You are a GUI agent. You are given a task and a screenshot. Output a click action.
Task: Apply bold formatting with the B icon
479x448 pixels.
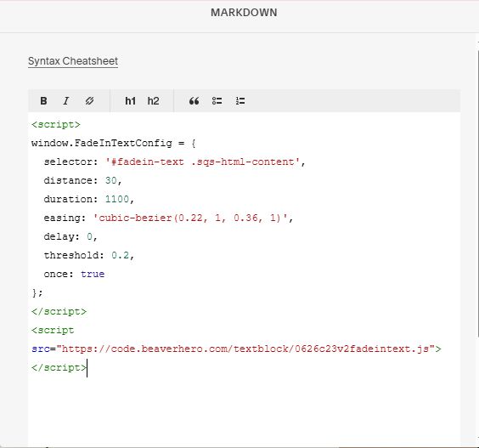pyautogui.click(x=43, y=101)
